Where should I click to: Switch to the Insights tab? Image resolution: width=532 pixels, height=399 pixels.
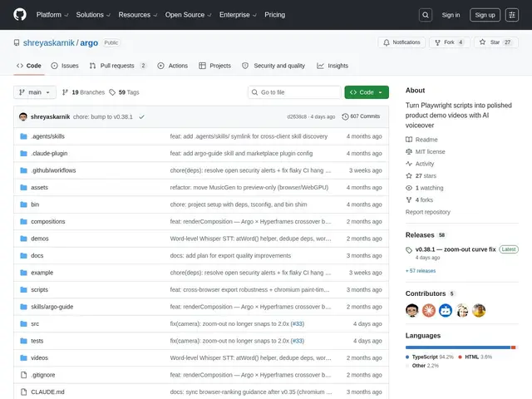click(x=332, y=66)
